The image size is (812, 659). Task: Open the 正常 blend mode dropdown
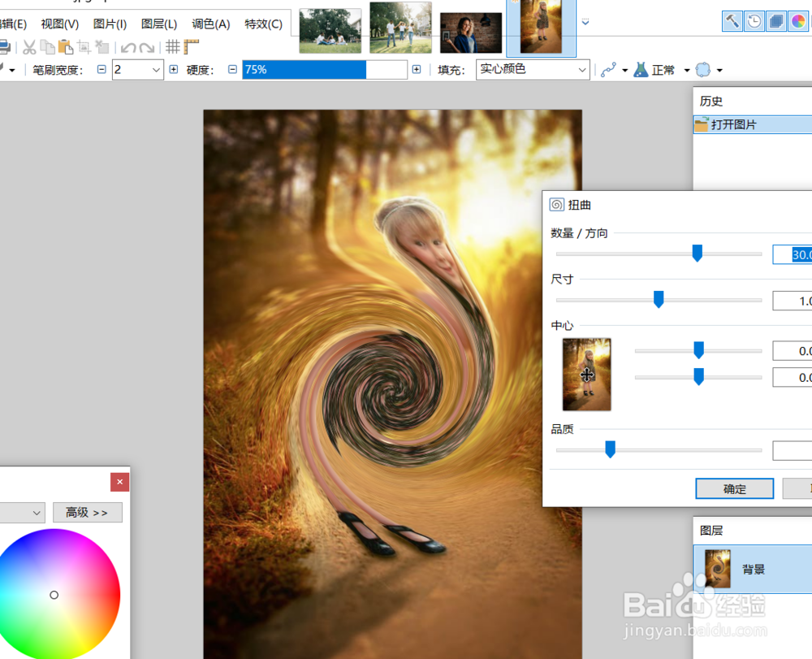pos(687,70)
